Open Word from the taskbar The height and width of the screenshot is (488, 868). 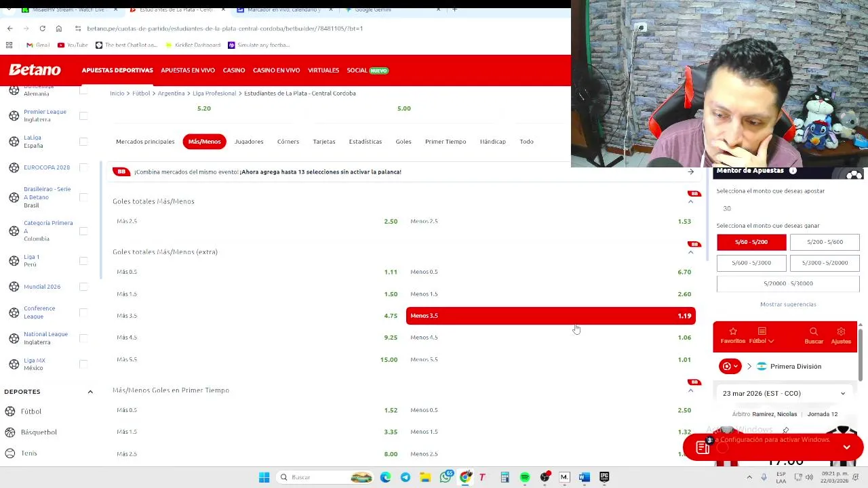(585, 477)
